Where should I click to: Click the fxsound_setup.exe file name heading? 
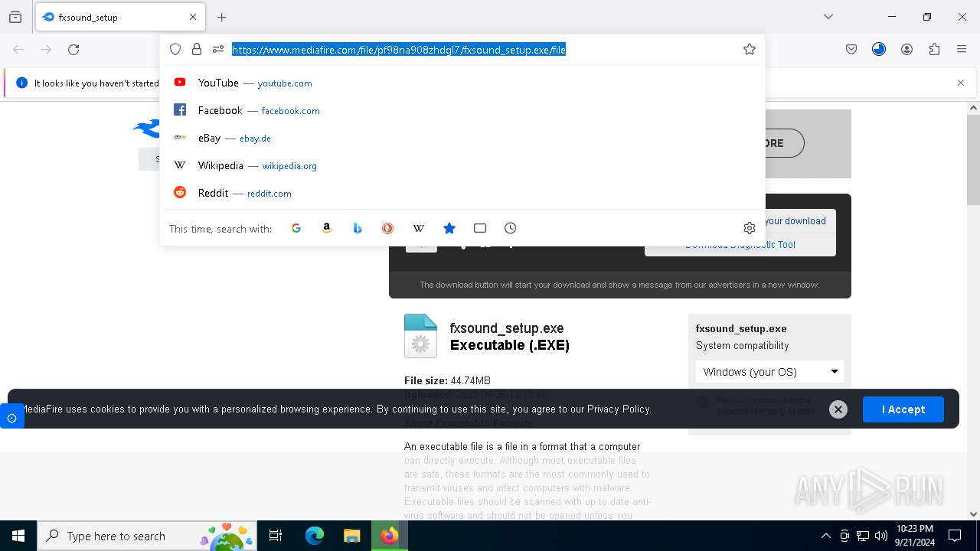tap(507, 328)
